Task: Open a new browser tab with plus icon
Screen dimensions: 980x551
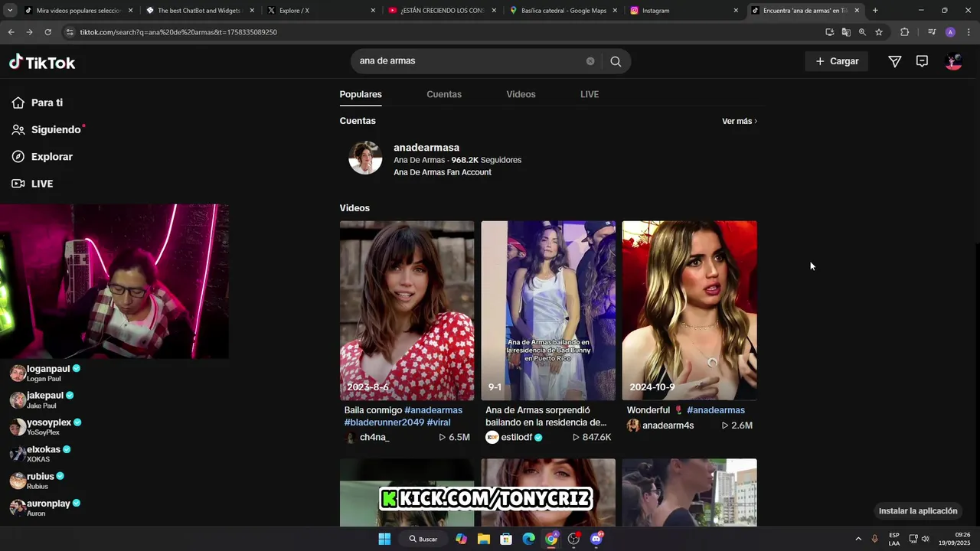Action: pyautogui.click(x=875, y=11)
